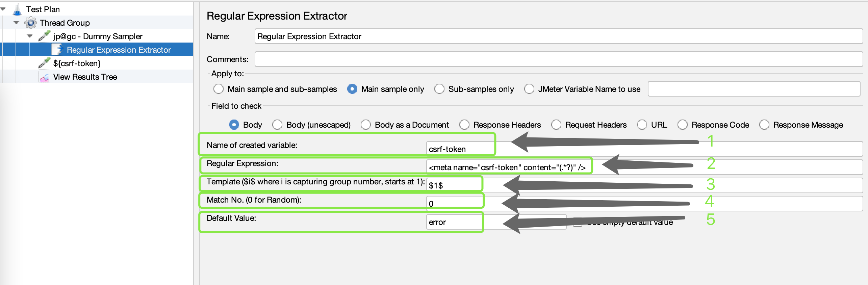Click the View Results Tree graph icon
Viewport: 868px width, 285px height.
click(x=44, y=77)
